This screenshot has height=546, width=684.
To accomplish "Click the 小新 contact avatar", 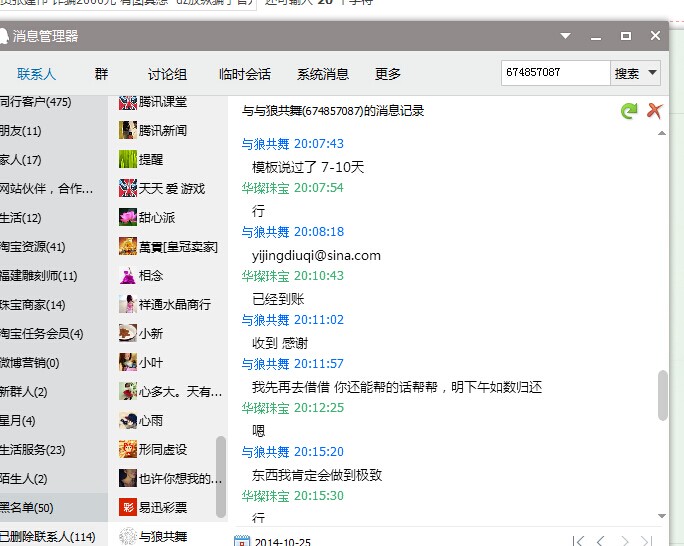I will [128, 334].
